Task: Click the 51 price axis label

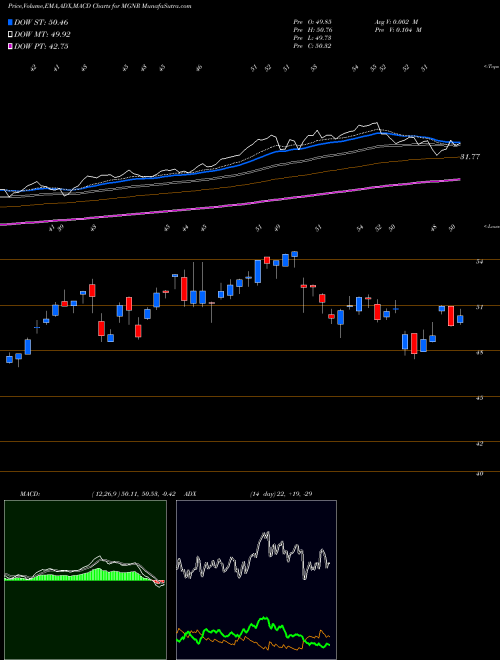Action: pyautogui.click(x=479, y=307)
